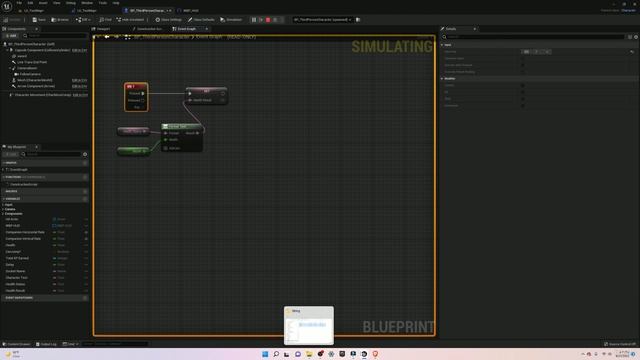Select the Health Result variable

pos(45,291)
